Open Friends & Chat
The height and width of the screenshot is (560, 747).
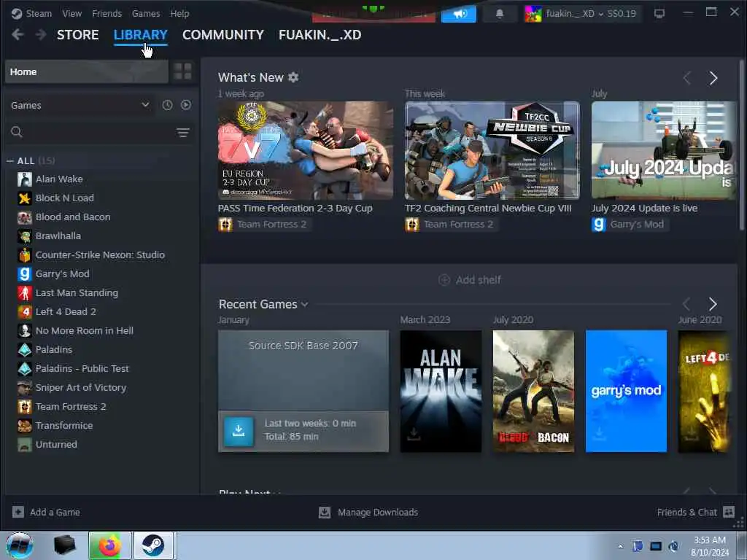695,513
